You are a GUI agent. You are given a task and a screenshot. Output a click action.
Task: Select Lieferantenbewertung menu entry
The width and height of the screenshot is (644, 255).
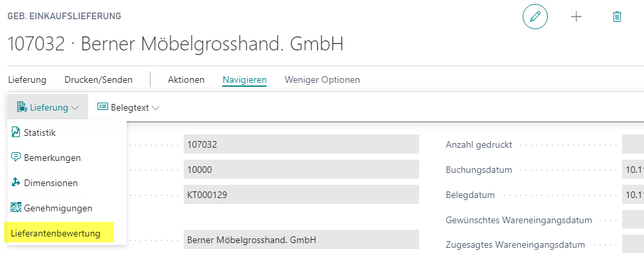tap(56, 233)
